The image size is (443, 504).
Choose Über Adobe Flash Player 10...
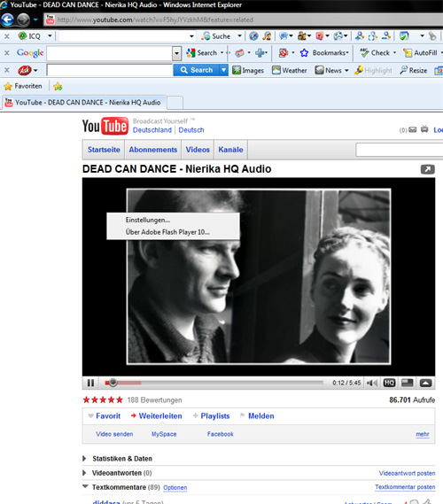(x=174, y=232)
